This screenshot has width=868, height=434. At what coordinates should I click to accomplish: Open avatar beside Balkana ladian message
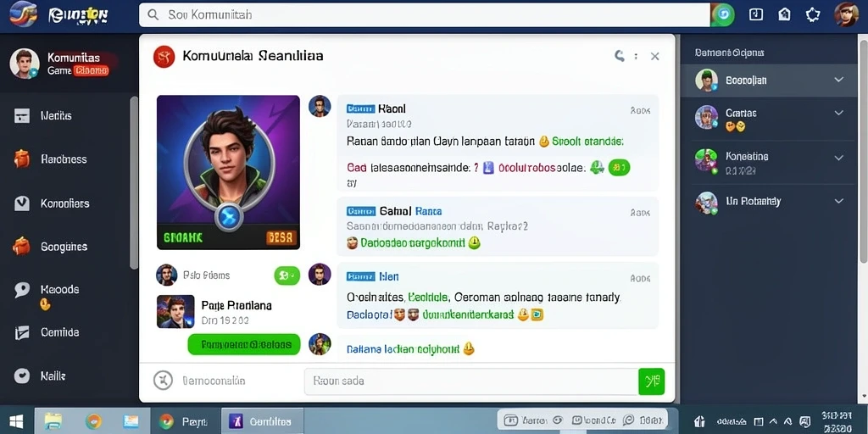[x=320, y=344]
